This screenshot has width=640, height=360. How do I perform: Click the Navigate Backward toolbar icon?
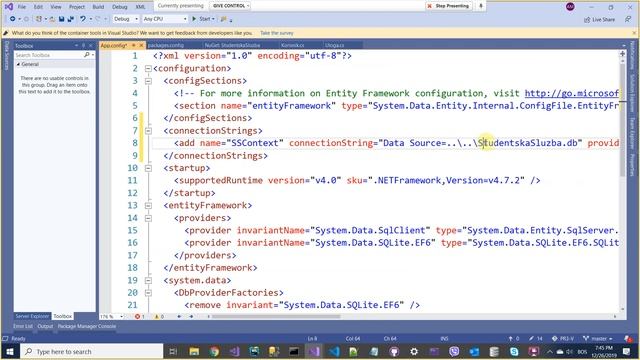pyautogui.click(x=13, y=19)
